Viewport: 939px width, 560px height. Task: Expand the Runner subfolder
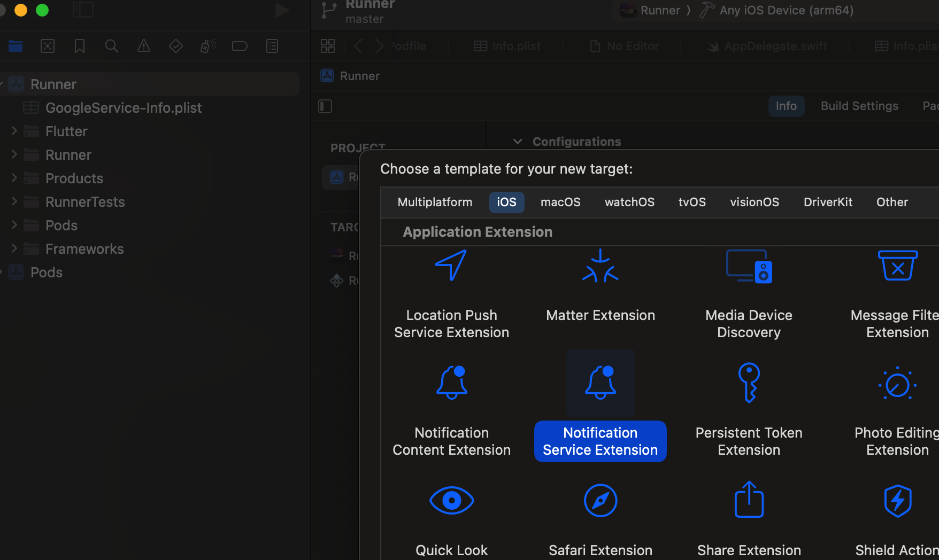coord(14,154)
